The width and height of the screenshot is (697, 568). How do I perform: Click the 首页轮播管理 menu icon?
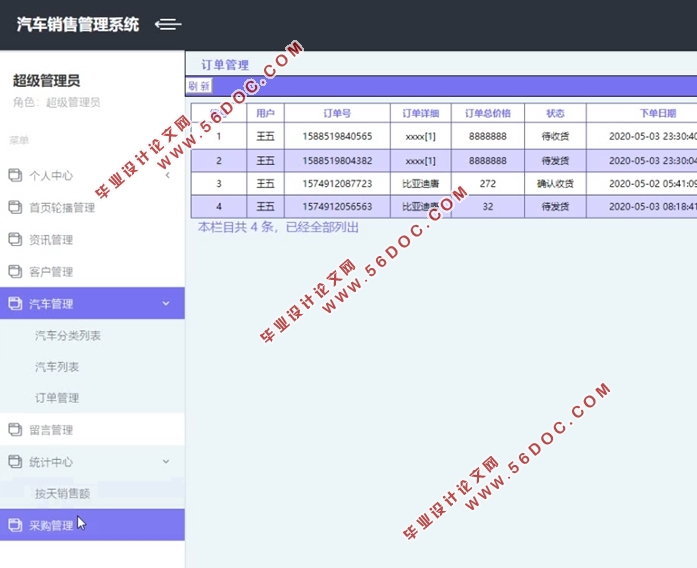tap(15, 207)
